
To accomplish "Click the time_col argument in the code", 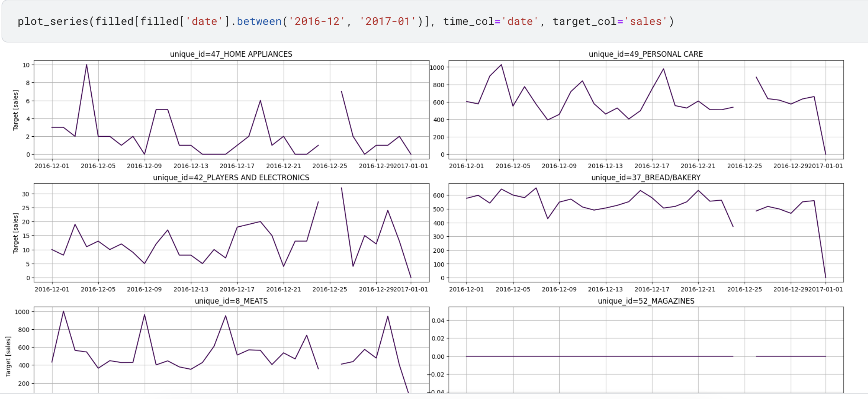I will tap(469, 21).
